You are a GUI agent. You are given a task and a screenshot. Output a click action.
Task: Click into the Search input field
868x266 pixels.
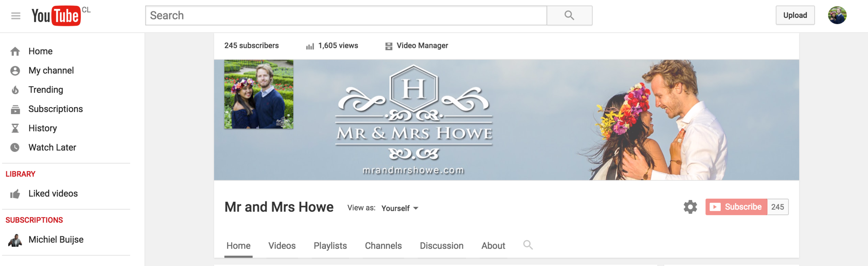346,15
